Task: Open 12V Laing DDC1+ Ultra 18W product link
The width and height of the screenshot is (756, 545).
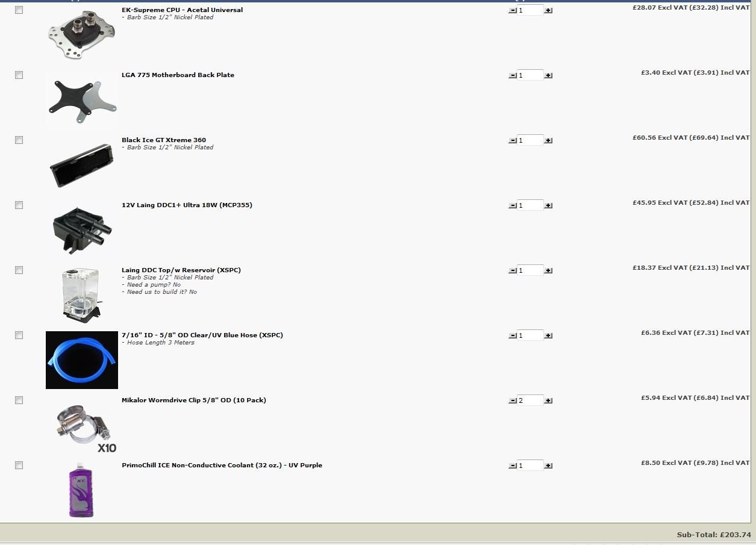Action: pyautogui.click(x=187, y=205)
